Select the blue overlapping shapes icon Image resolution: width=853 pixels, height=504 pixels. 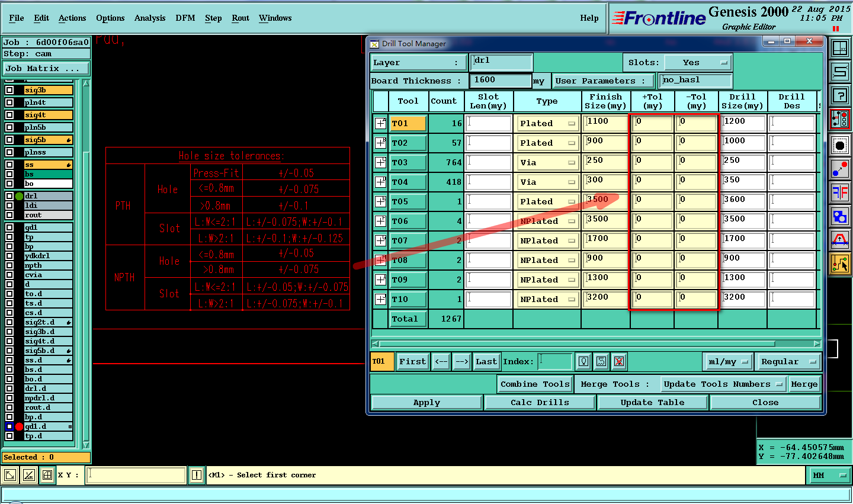click(840, 216)
